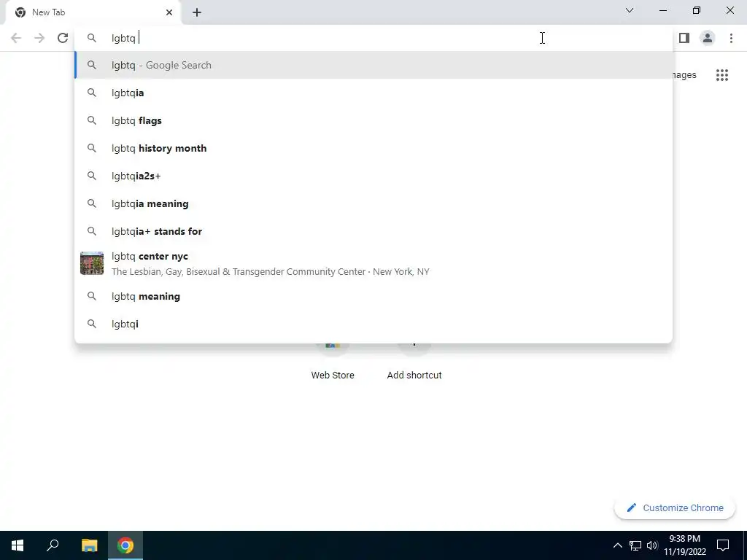Pick the 'lgbtq history month' suggestion

click(x=374, y=148)
